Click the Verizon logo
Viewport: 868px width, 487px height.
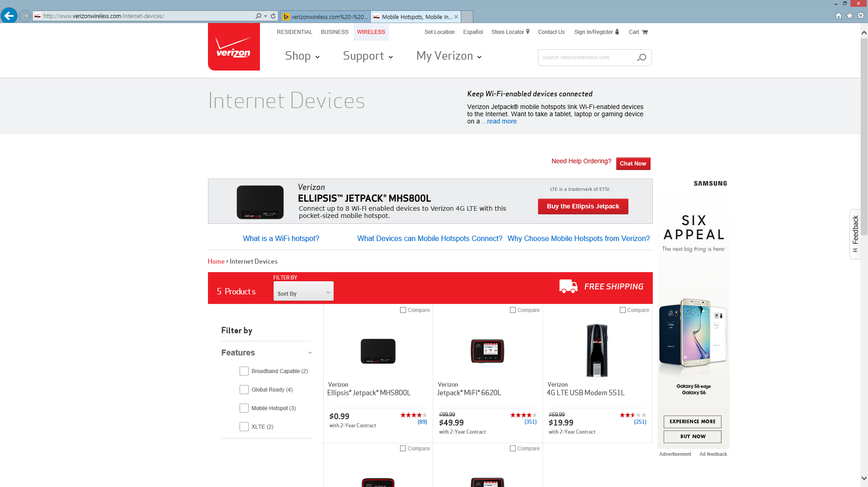[x=234, y=47]
